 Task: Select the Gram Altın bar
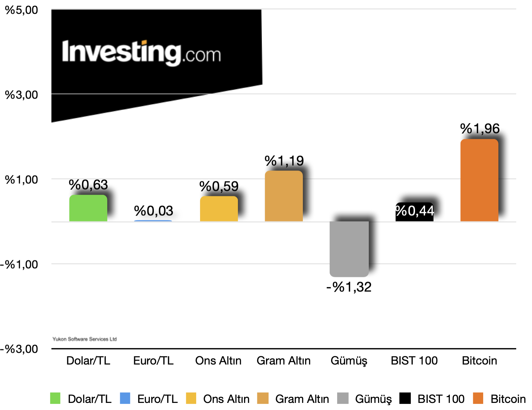[x=284, y=196]
